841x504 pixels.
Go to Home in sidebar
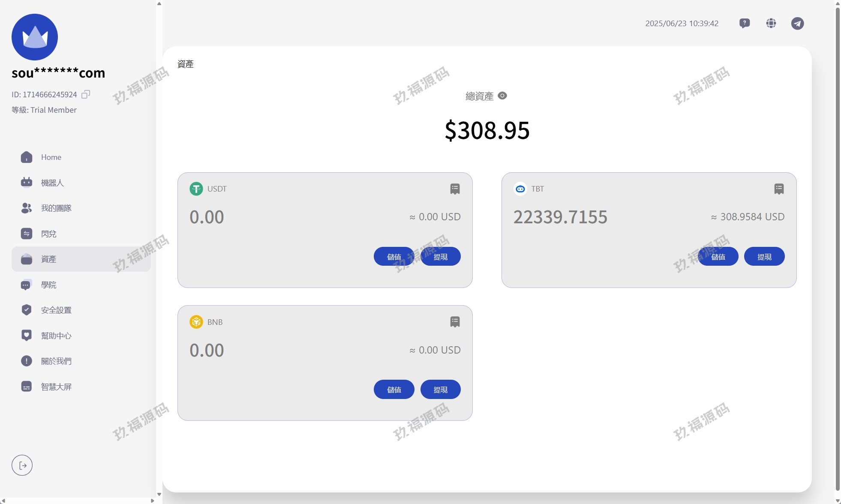point(51,157)
